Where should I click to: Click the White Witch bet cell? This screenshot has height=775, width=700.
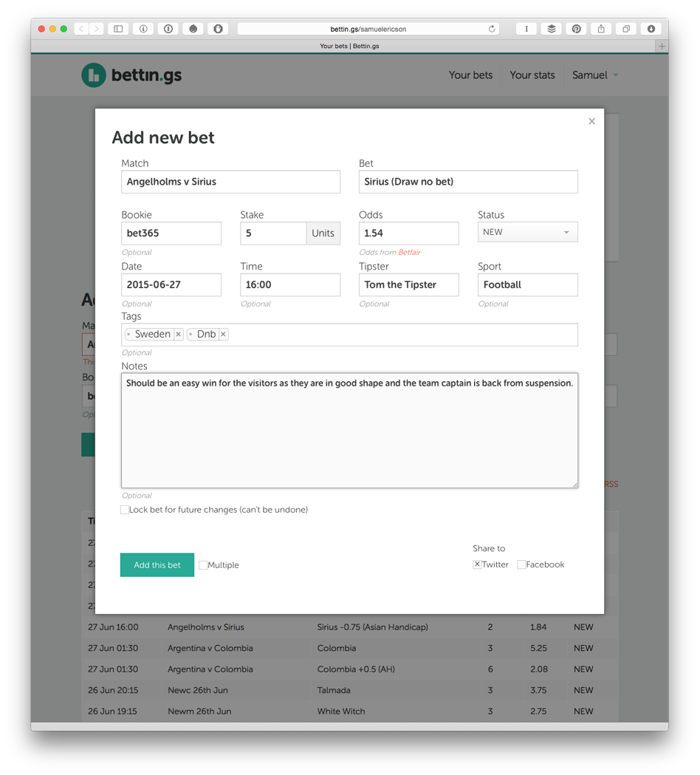tap(341, 711)
